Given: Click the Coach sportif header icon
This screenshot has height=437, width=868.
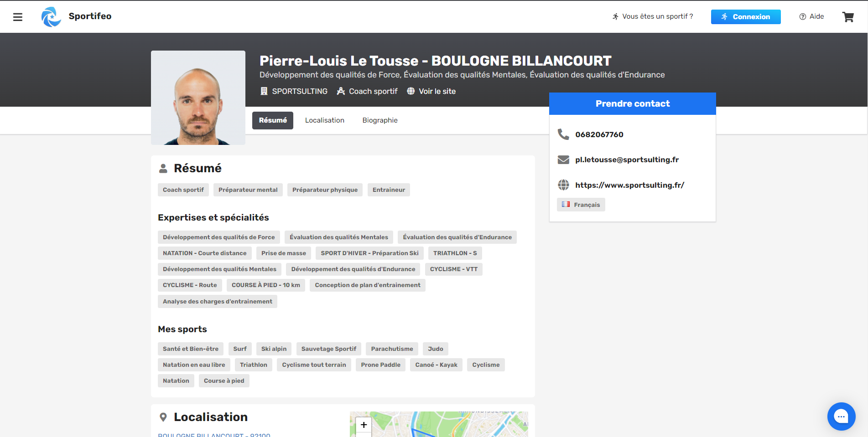Looking at the screenshot, I should pos(341,91).
